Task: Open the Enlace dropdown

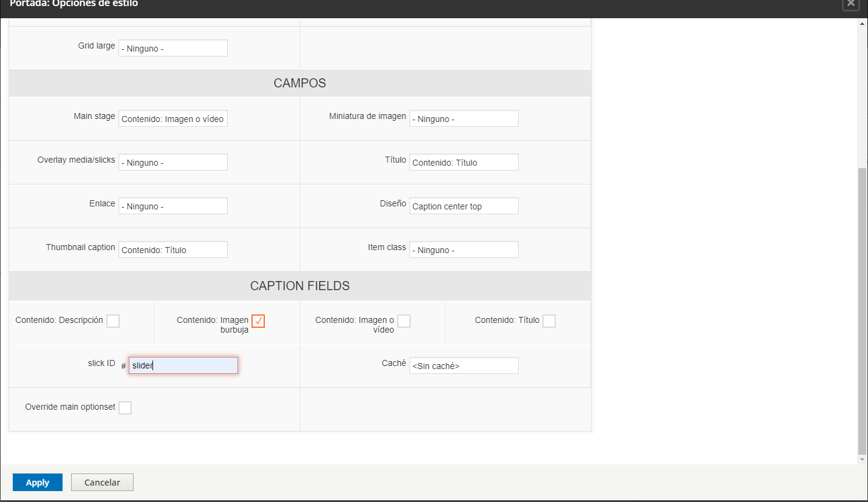Action: 173,206
